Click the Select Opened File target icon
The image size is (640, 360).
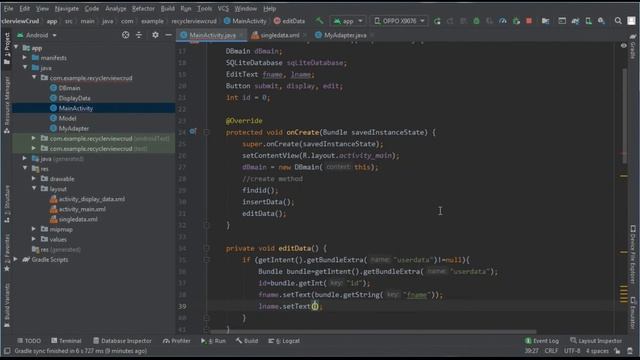click(x=125, y=35)
